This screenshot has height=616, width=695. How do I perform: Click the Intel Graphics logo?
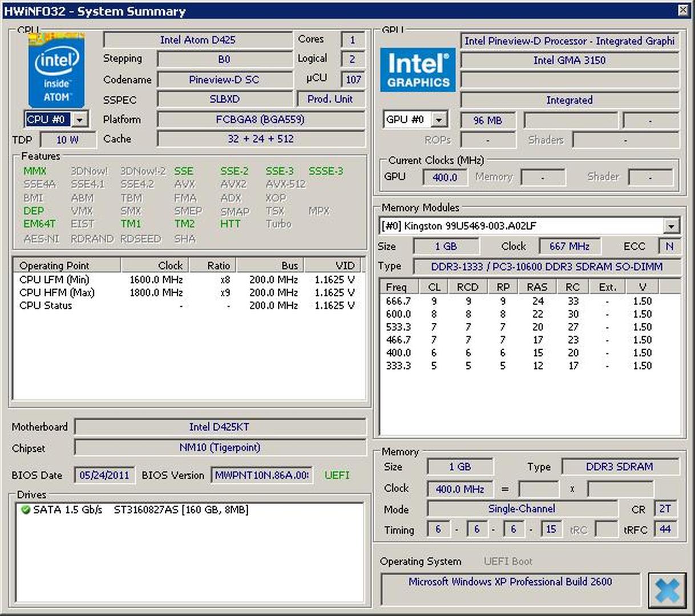[x=418, y=70]
